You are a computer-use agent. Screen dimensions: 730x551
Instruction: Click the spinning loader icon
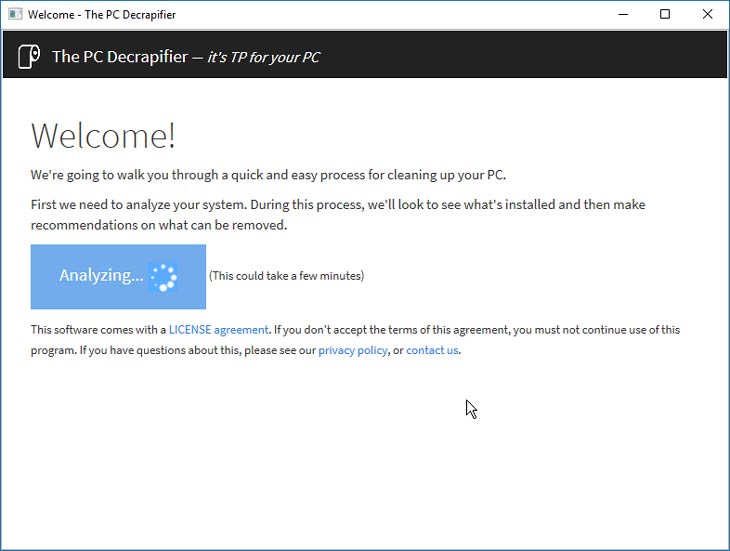pos(163,277)
